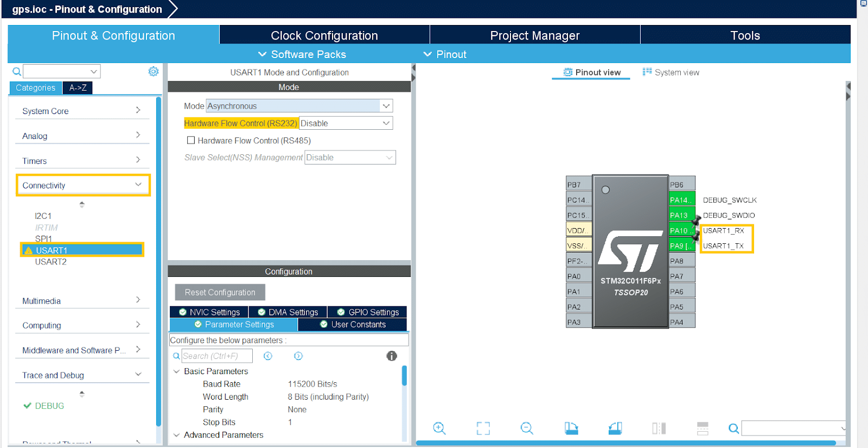Screen dimensions: 868x448
Task: Click the Reset Configuration button
Action: pos(220,292)
